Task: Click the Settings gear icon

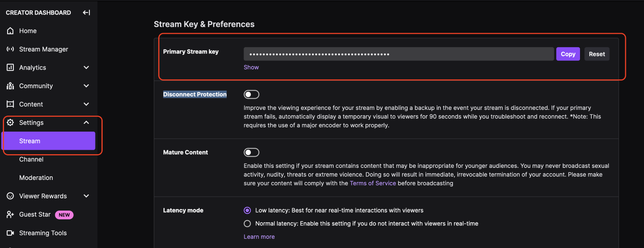Action: click(x=10, y=122)
